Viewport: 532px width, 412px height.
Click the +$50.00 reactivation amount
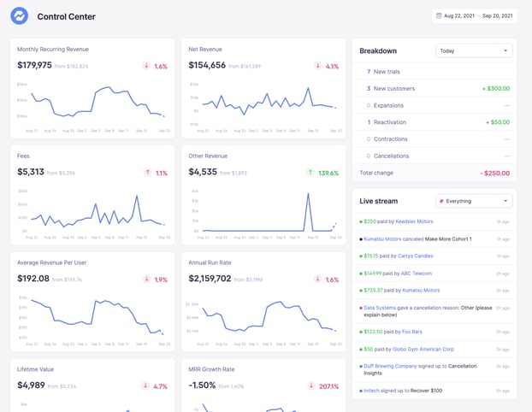click(x=498, y=122)
